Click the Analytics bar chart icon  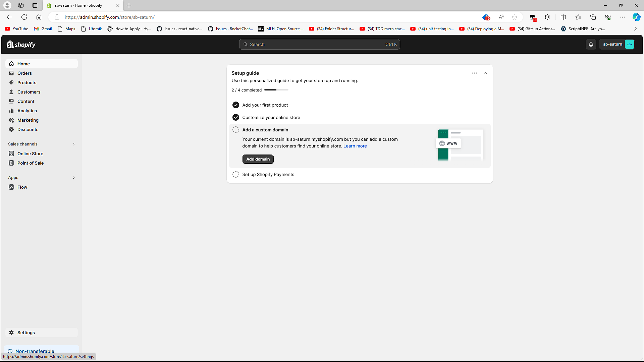point(11,111)
